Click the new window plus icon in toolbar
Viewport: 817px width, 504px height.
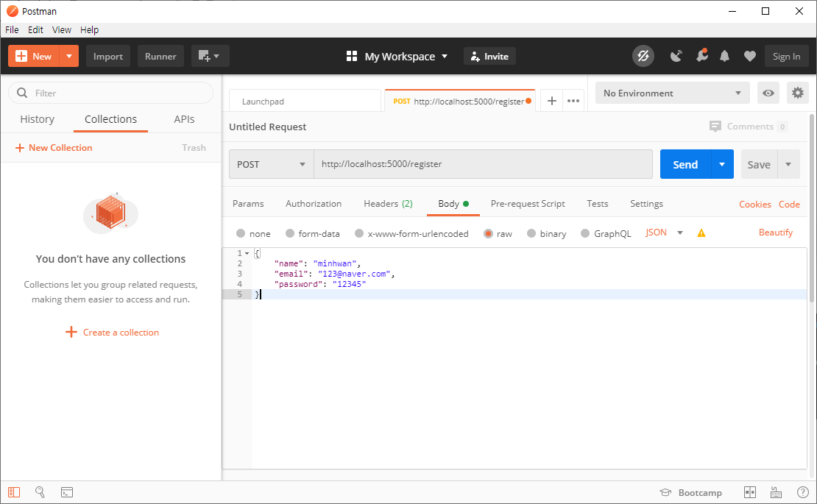(210, 56)
